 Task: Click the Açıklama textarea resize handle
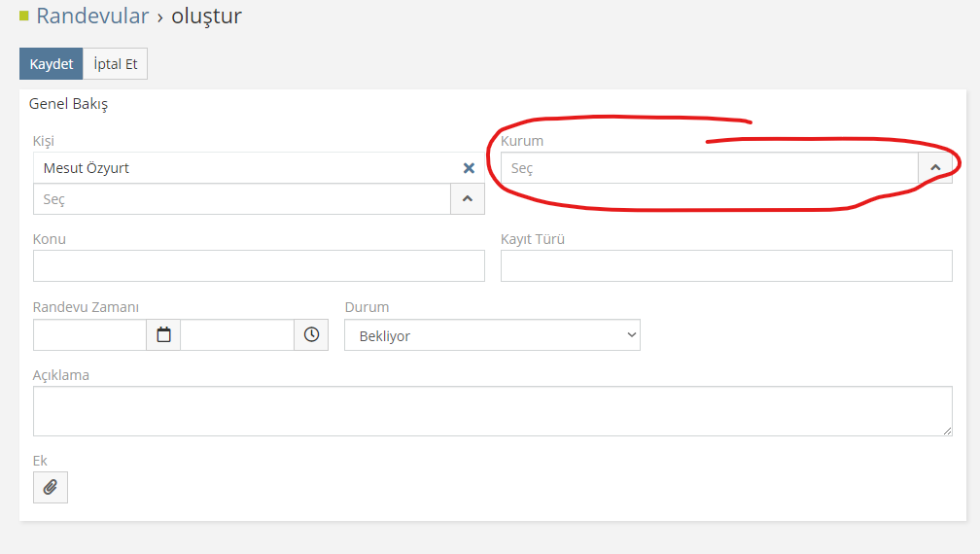click(947, 431)
